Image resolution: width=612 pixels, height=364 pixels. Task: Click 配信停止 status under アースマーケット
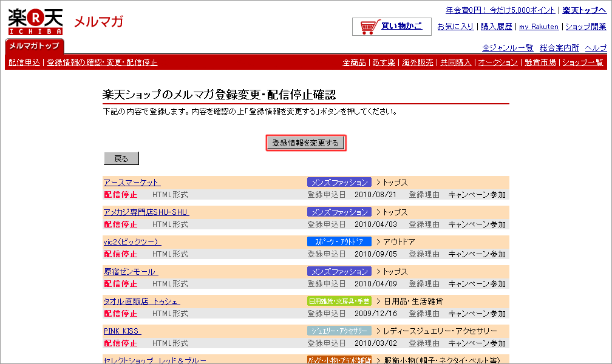click(121, 194)
